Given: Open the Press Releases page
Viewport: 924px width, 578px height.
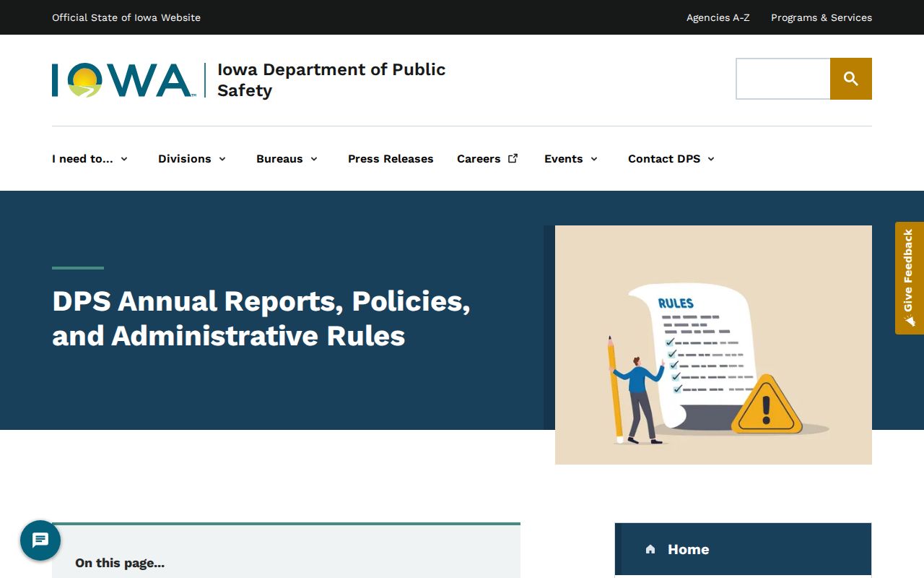Looking at the screenshot, I should 391,159.
